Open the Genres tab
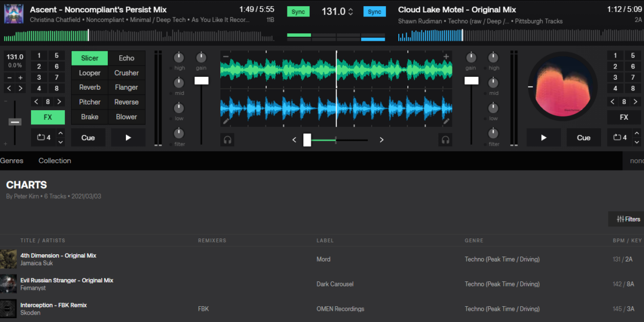 point(12,161)
